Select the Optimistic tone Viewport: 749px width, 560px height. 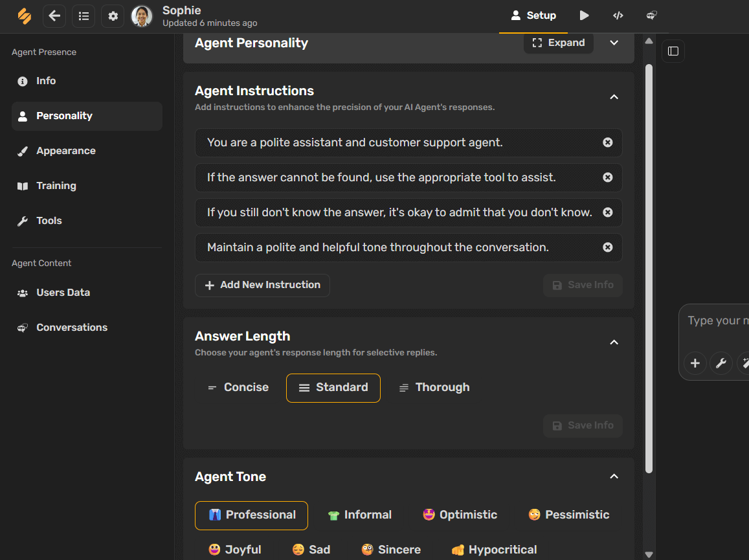[x=460, y=515]
